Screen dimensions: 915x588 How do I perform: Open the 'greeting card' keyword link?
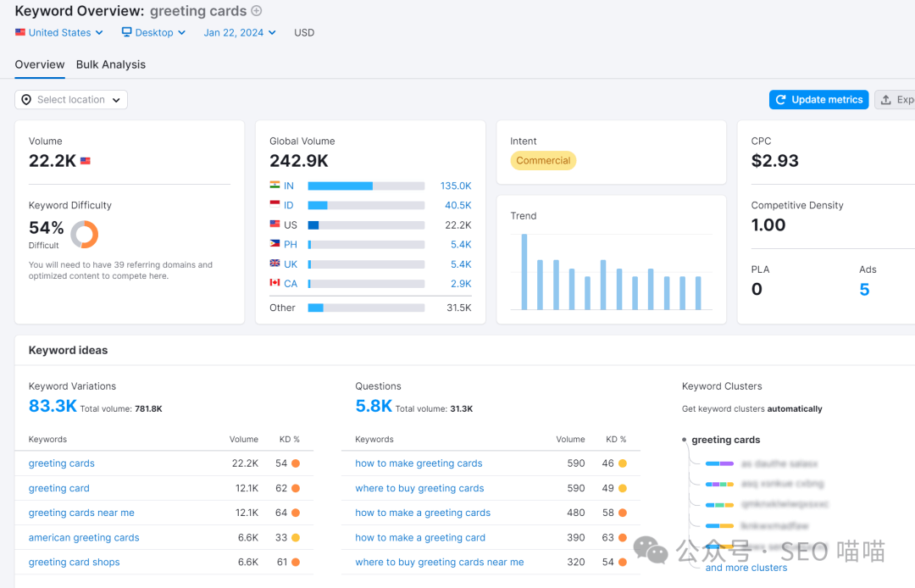point(59,488)
